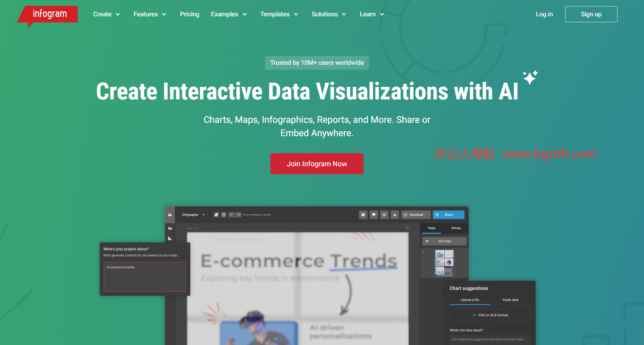Open the comments speech bubble icon
Viewport: 644px width, 345px height.
pyautogui.click(x=374, y=215)
